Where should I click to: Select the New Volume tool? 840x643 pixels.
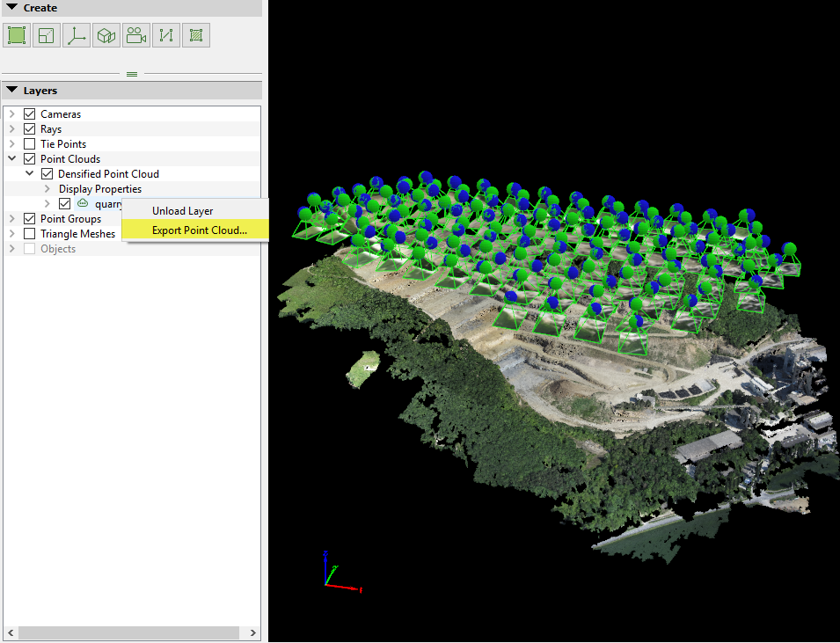point(106,34)
